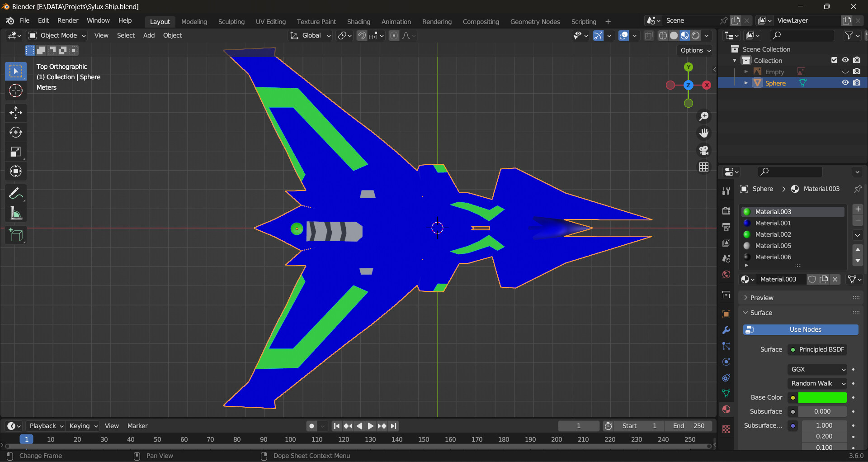
Task: Edit the green Base Color swatch
Action: [x=823, y=397]
